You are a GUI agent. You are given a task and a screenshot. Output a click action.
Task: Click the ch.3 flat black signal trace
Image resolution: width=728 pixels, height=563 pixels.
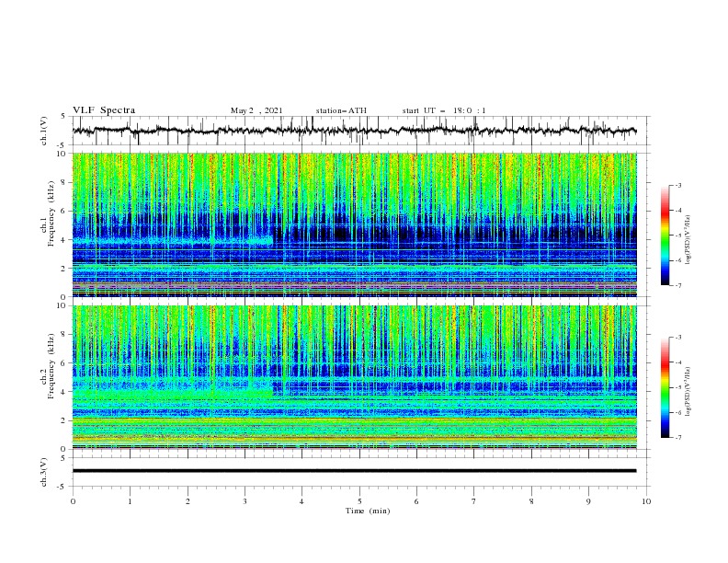pos(354,471)
